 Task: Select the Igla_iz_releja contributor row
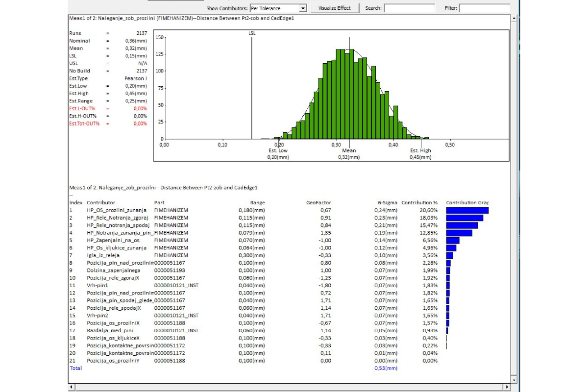tap(103, 255)
